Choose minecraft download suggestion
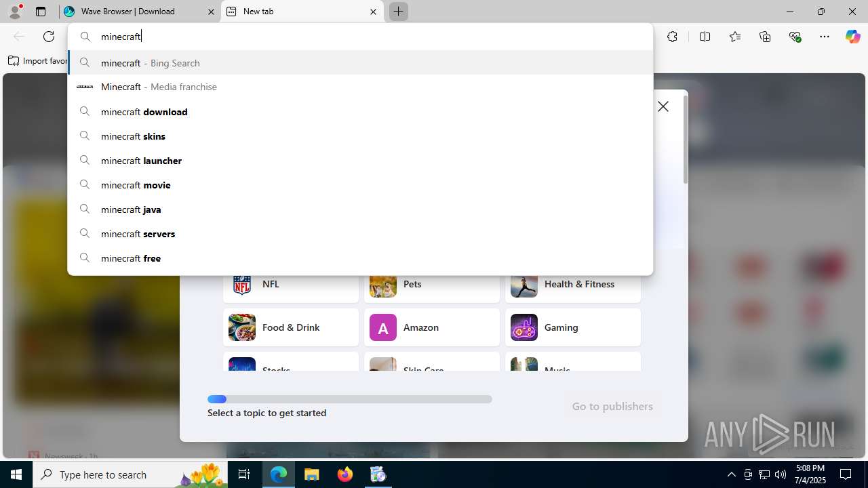Image resolution: width=868 pixels, height=488 pixels. click(x=360, y=112)
